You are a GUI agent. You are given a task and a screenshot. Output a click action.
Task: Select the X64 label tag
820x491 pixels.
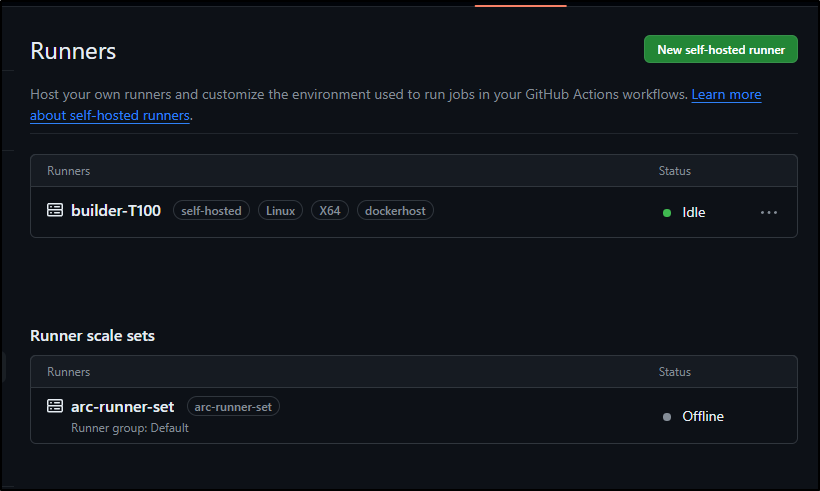click(329, 211)
